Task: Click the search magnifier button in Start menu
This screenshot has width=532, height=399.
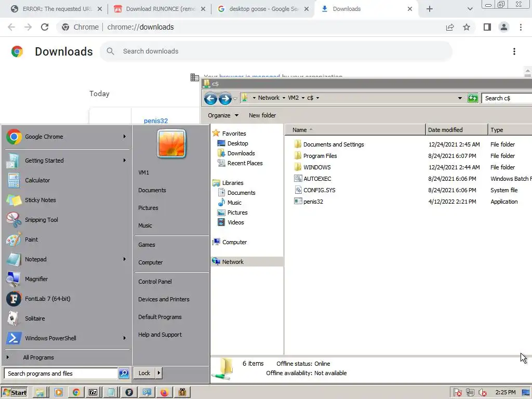Action: click(124, 373)
